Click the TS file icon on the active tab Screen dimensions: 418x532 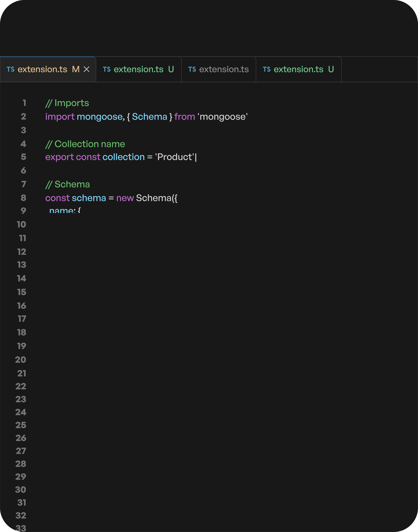pyautogui.click(x=10, y=70)
